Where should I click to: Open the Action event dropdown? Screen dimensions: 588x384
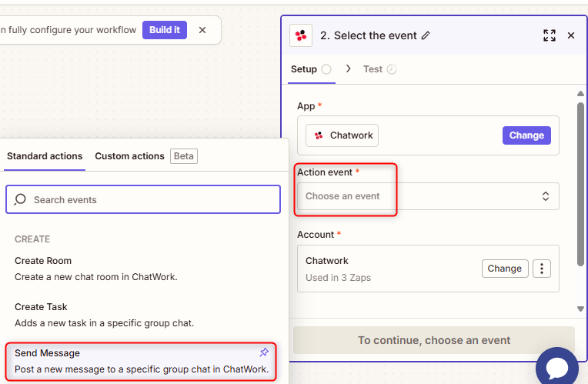(427, 196)
